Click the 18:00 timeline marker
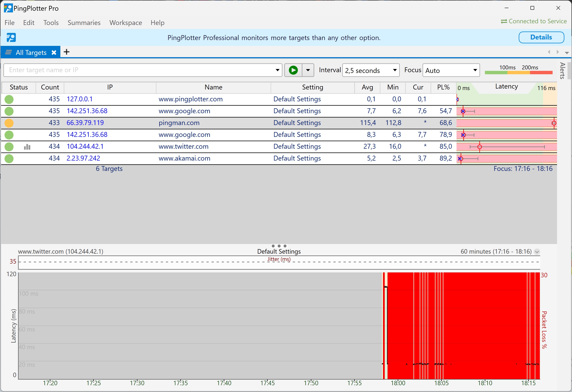The image size is (572, 392). 398,383
